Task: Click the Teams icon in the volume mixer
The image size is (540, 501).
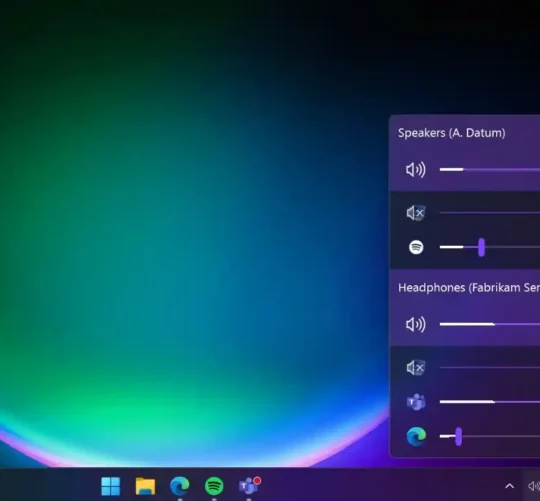Action: [416, 402]
